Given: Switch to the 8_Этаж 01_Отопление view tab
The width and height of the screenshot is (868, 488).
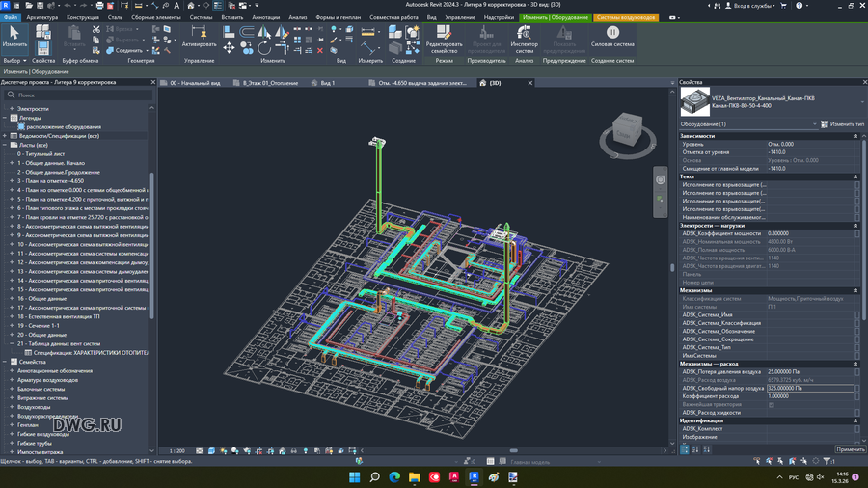Looking at the screenshot, I should pyautogui.click(x=270, y=83).
